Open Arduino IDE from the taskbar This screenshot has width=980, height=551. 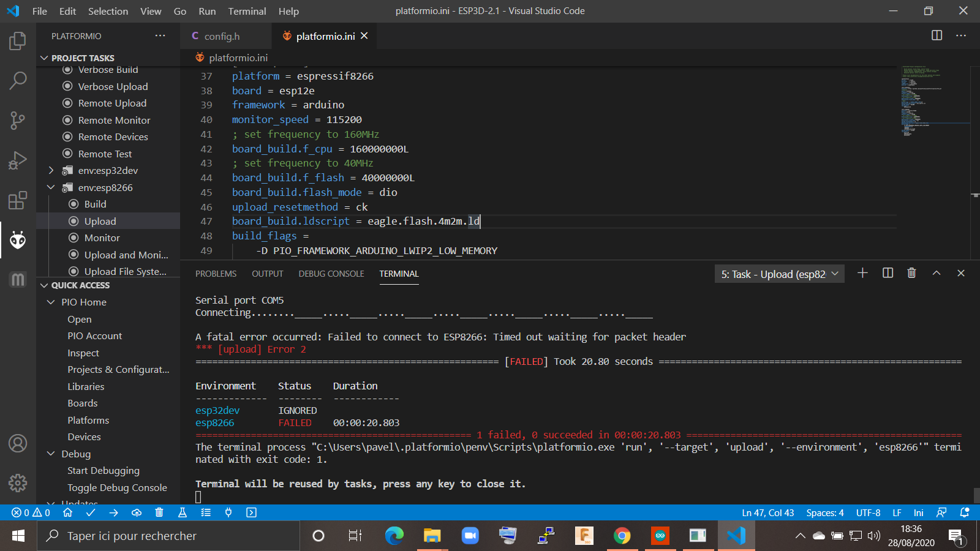pos(660,536)
